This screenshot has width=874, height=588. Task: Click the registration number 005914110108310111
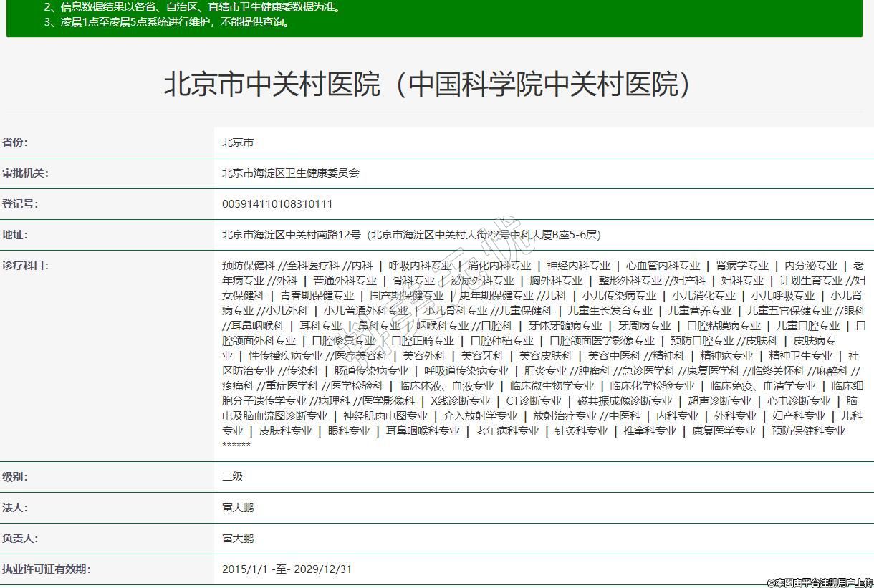click(277, 204)
